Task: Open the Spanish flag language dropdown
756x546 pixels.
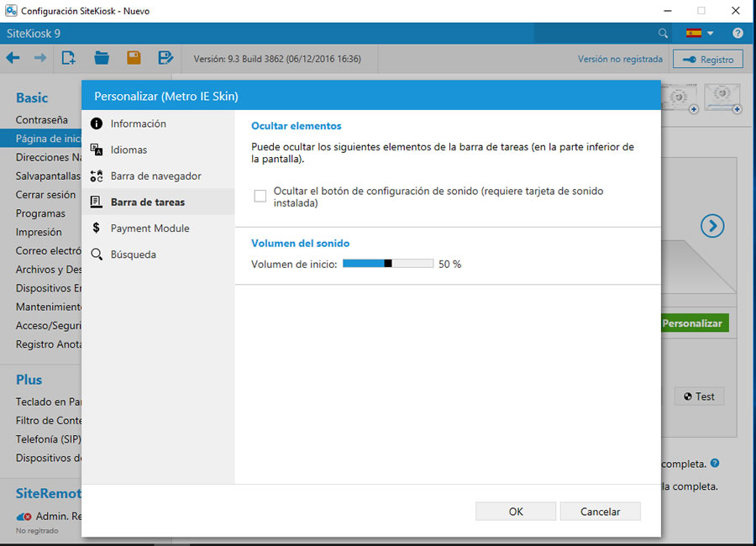Action: (700, 34)
